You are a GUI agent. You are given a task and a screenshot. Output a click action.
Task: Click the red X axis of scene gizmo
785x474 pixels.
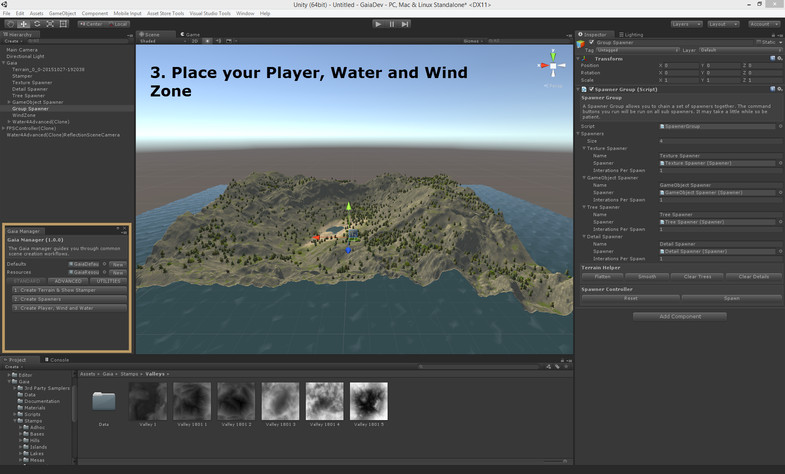[x=543, y=66]
